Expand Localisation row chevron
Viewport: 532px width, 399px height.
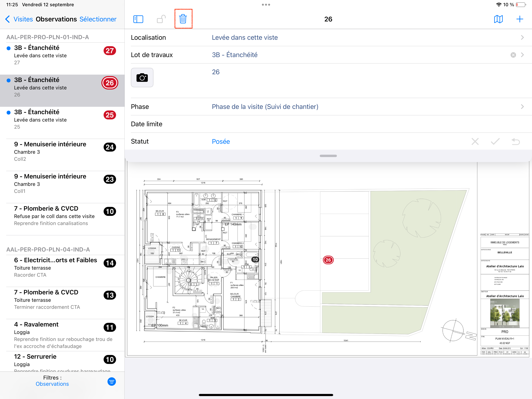pyautogui.click(x=522, y=38)
